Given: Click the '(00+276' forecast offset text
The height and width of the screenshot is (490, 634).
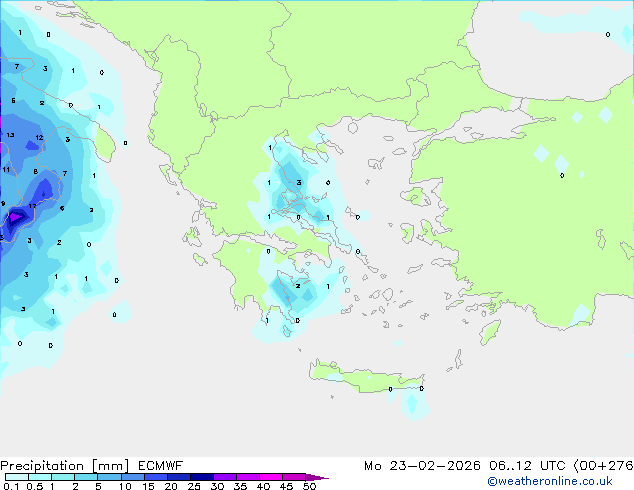Looking at the screenshot, I should [x=603, y=465].
